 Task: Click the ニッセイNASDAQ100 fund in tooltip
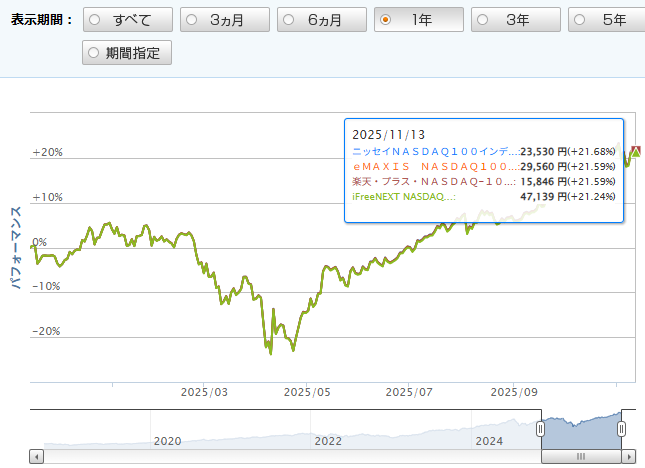point(435,150)
